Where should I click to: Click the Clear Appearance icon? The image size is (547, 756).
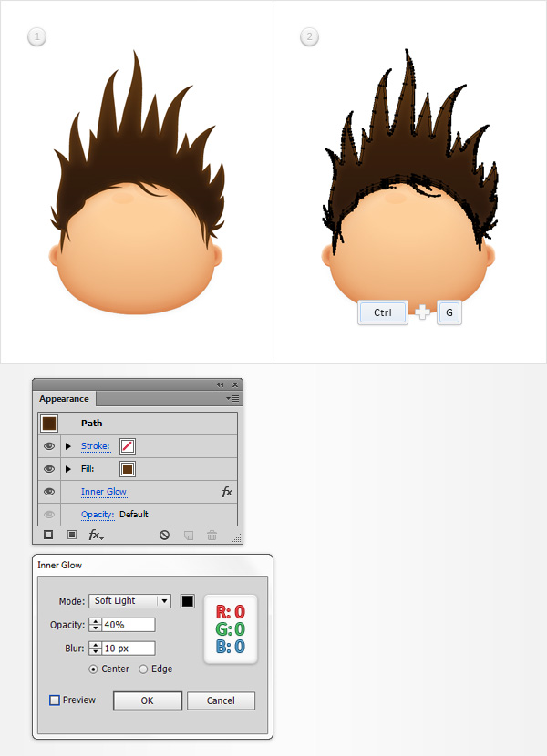pyautogui.click(x=164, y=536)
